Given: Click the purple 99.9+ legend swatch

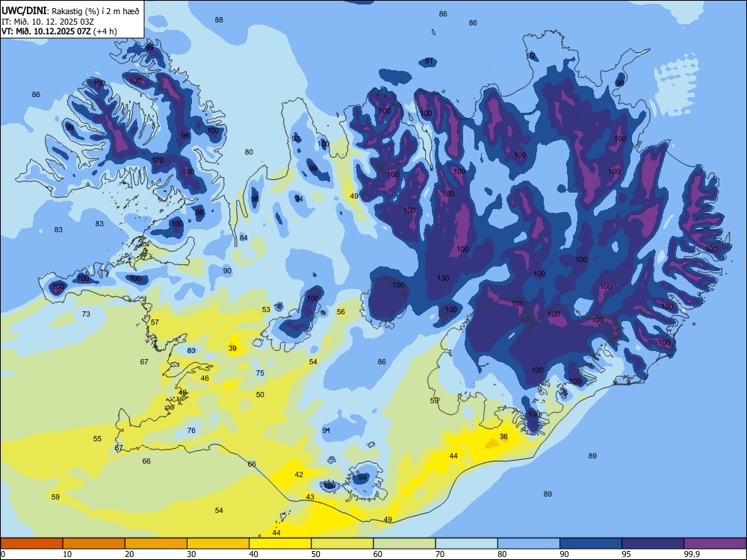Looking at the screenshot, I should point(715,544).
